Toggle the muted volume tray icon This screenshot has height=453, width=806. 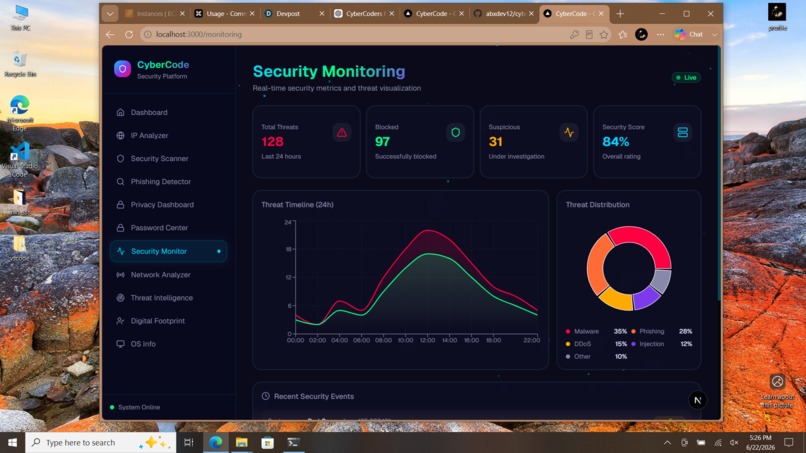(x=734, y=443)
